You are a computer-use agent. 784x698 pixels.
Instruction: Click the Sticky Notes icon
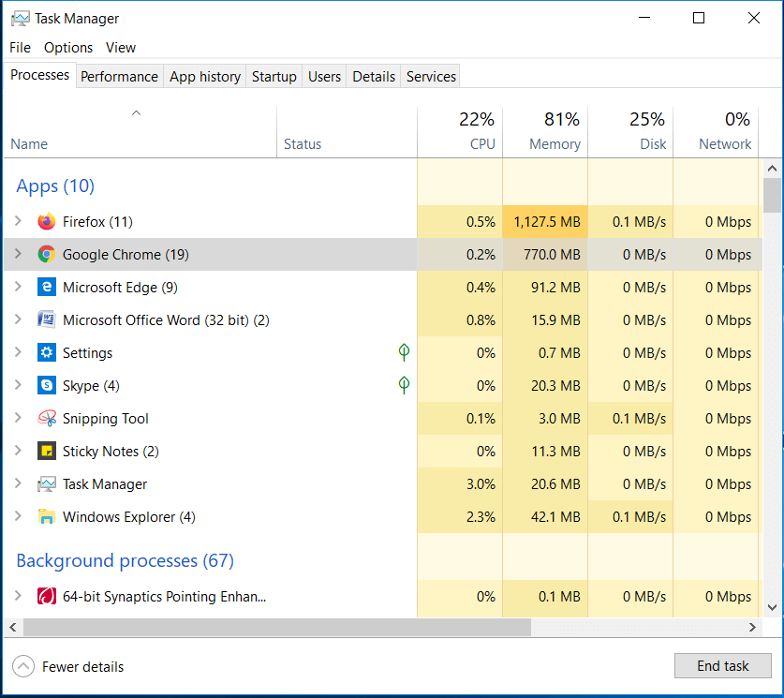tap(47, 451)
